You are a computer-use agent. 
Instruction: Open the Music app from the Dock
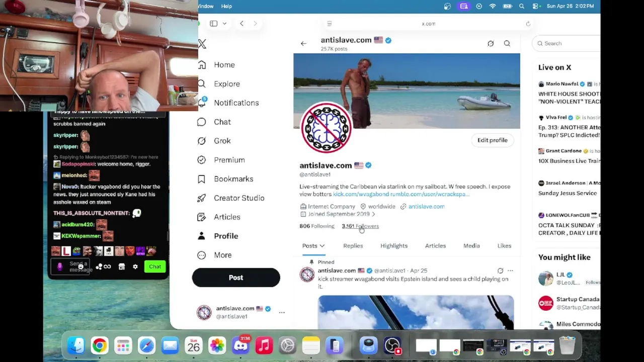click(264, 345)
